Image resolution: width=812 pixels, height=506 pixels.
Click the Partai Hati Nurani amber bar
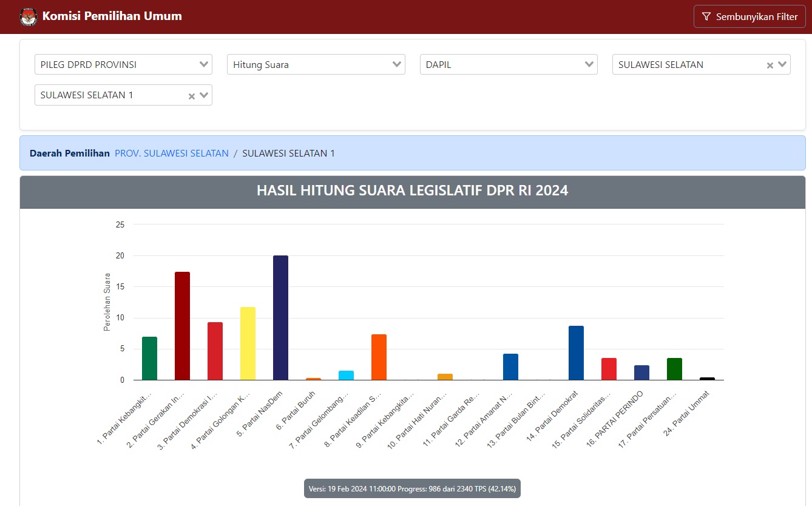[x=445, y=377]
